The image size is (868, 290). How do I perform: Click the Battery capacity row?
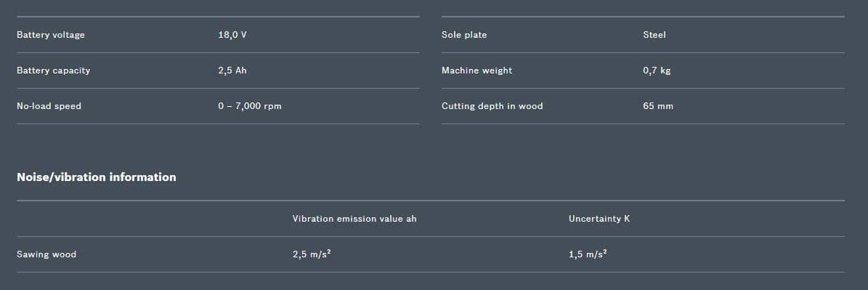pos(218,71)
